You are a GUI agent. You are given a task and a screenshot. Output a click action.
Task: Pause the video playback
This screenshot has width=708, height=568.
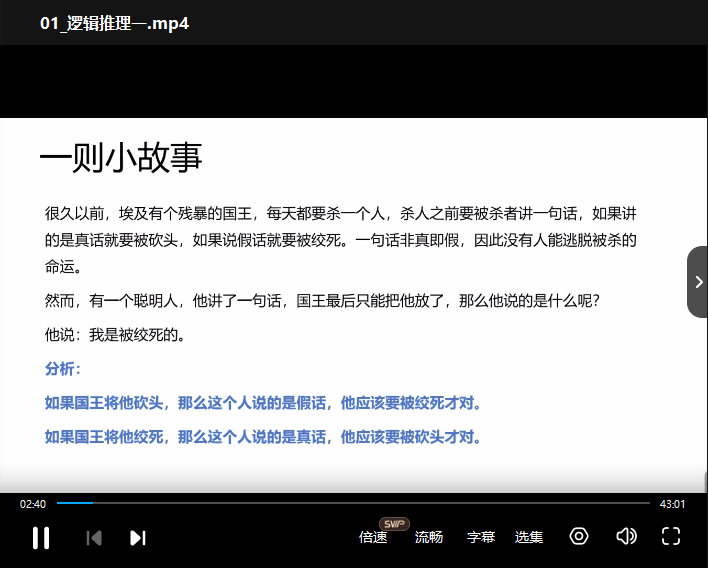click(41, 537)
